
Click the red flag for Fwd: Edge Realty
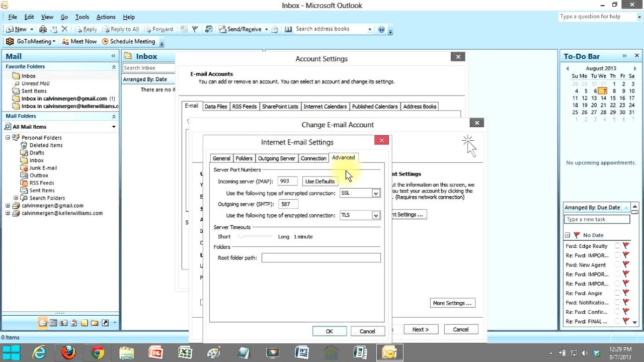click(626, 246)
